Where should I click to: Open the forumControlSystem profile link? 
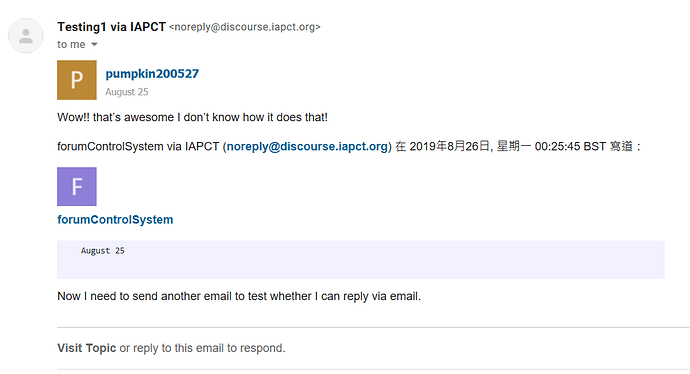tap(115, 220)
